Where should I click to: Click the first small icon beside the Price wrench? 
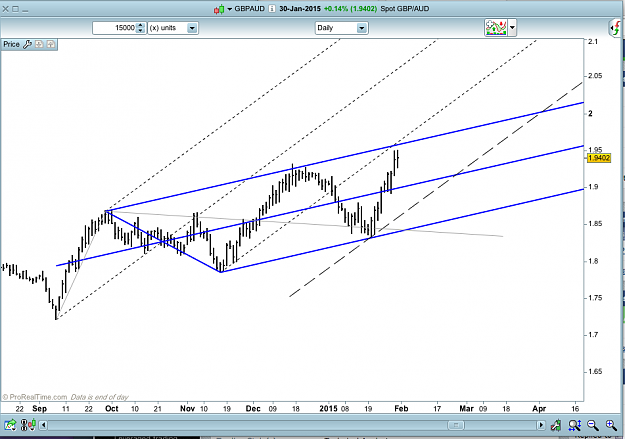pyautogui.click(x=39, y=44)
